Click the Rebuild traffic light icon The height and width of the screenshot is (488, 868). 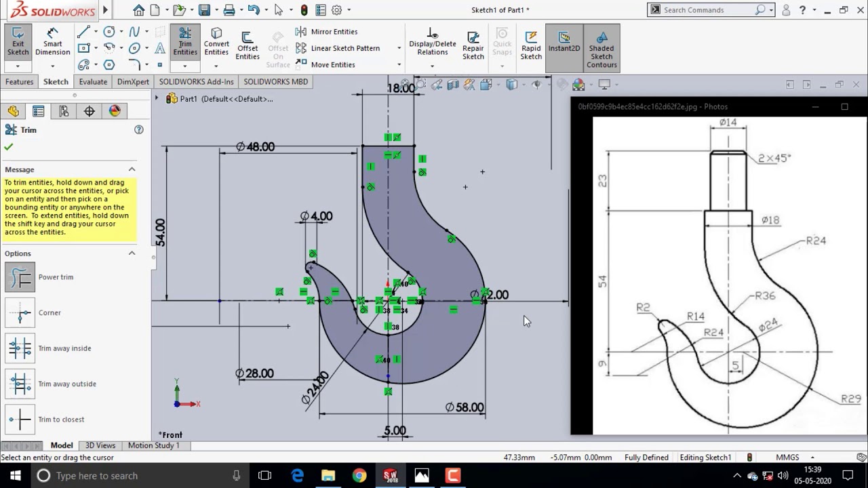click(304, 9)
